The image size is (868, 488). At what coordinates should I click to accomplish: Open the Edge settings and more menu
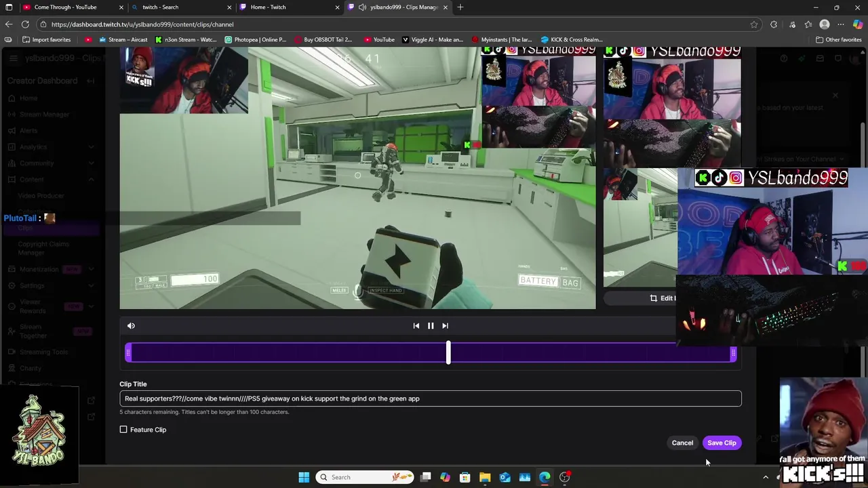click(841, 24)
